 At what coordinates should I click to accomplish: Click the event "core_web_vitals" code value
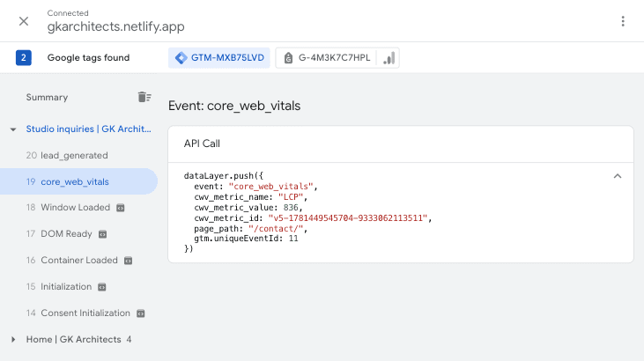pyautogui.click(x=270, y=187)
